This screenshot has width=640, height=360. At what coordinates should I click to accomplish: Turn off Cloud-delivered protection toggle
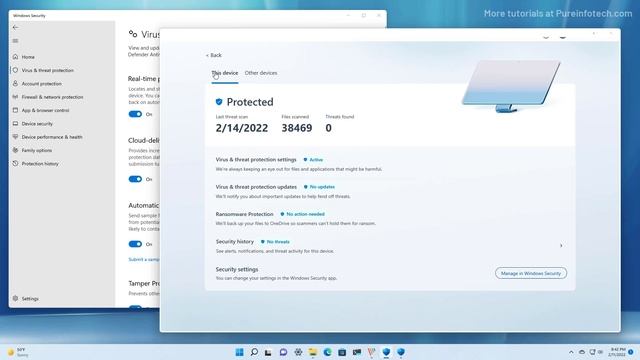tap(135, 179)
